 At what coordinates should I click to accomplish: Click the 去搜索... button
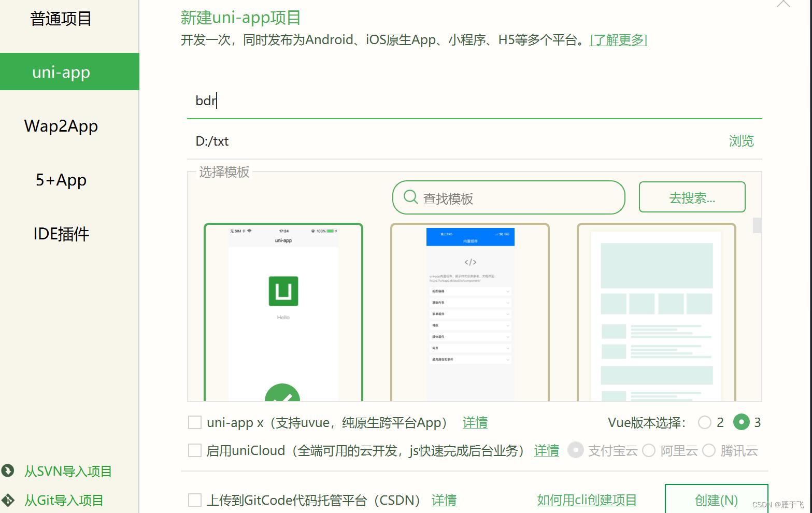(x=692, y=197)
